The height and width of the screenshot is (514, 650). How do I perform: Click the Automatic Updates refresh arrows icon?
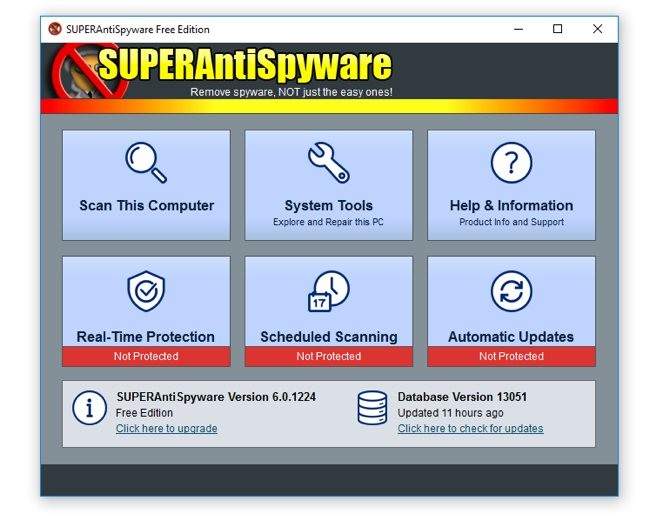(x=511, y=291)
